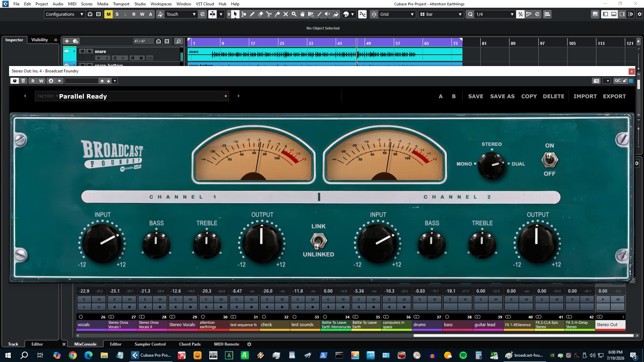Open the Transport menu

(121, 4)
